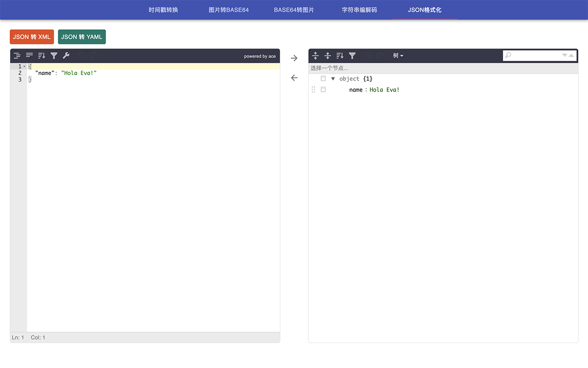Format JSON in the code editor toolbar
Image resolution: width=588 pixels, height=368 pixels.
pos(17,56)
